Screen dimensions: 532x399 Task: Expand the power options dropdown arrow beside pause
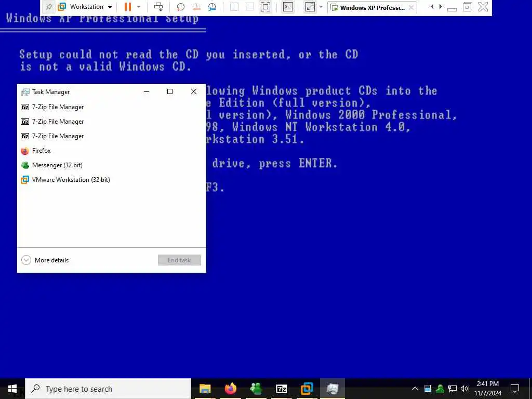[139, 7]
